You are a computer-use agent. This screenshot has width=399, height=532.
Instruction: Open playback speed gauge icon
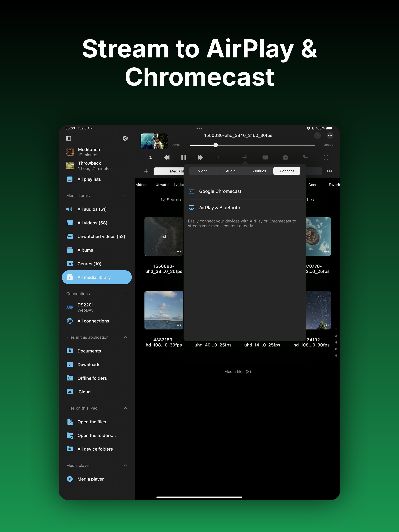(x=285, y=158)
